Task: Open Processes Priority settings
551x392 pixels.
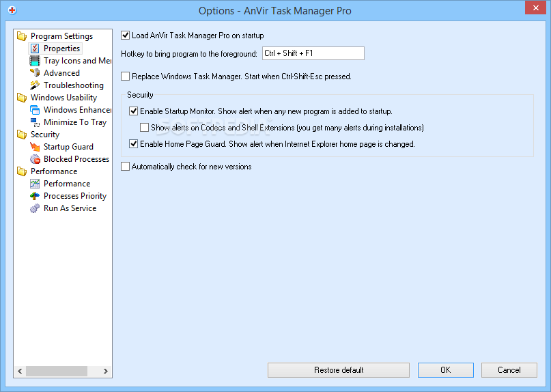Action: point(75,196)
